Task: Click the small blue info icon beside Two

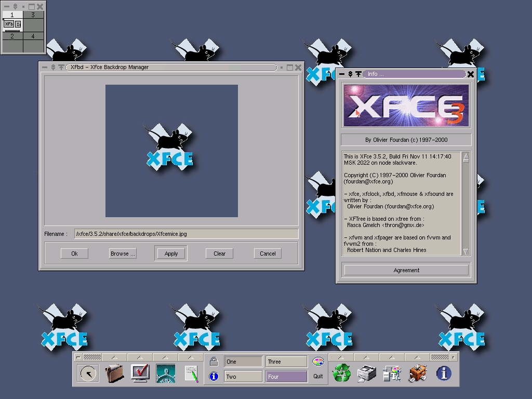Action: click(x=214, y=376)
